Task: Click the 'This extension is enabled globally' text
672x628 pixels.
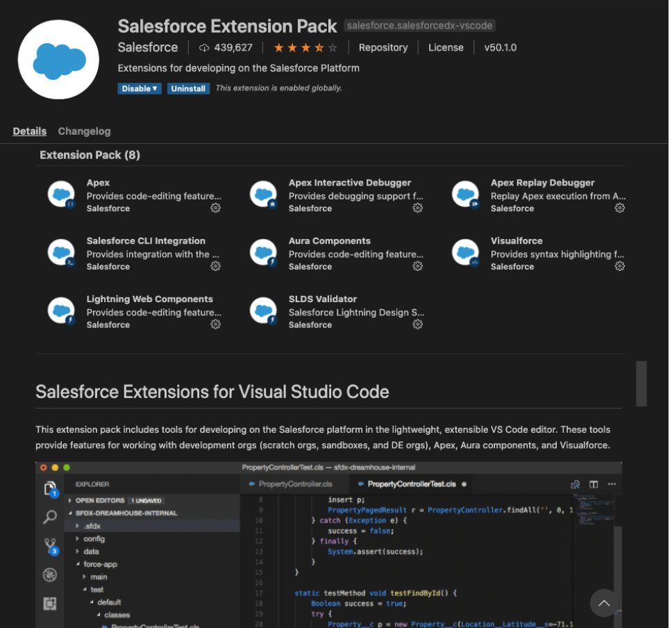Action: point(279,88)
